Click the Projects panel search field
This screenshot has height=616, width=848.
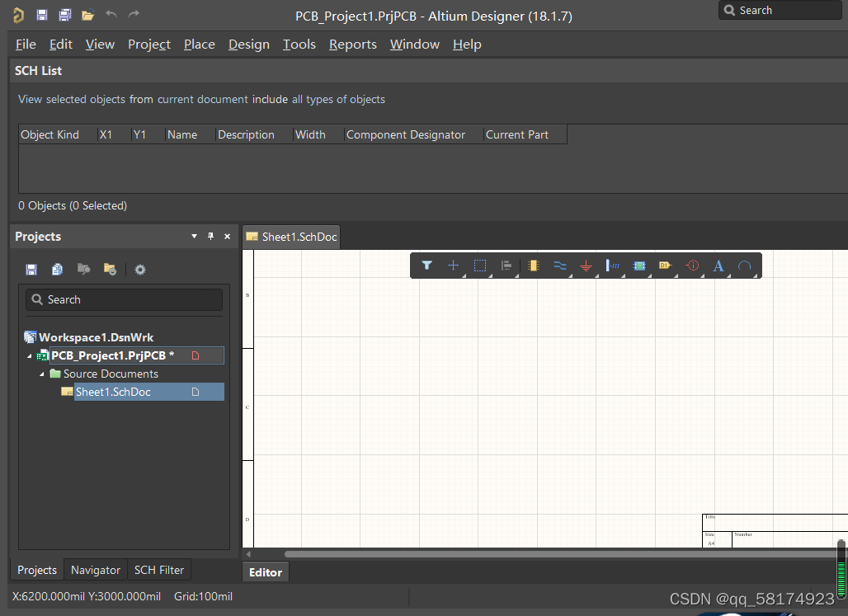tap(124, 299)
